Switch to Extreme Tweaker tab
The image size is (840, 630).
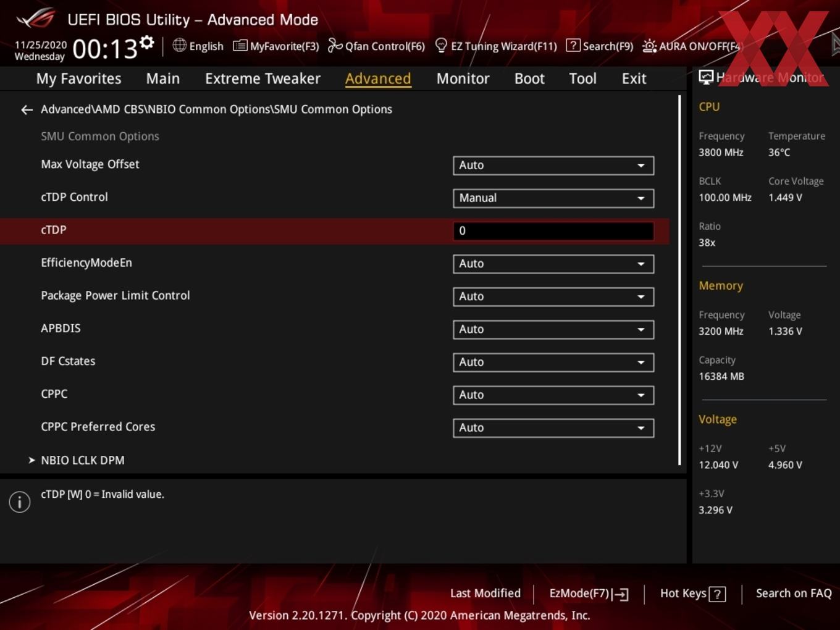coord(262,78)
